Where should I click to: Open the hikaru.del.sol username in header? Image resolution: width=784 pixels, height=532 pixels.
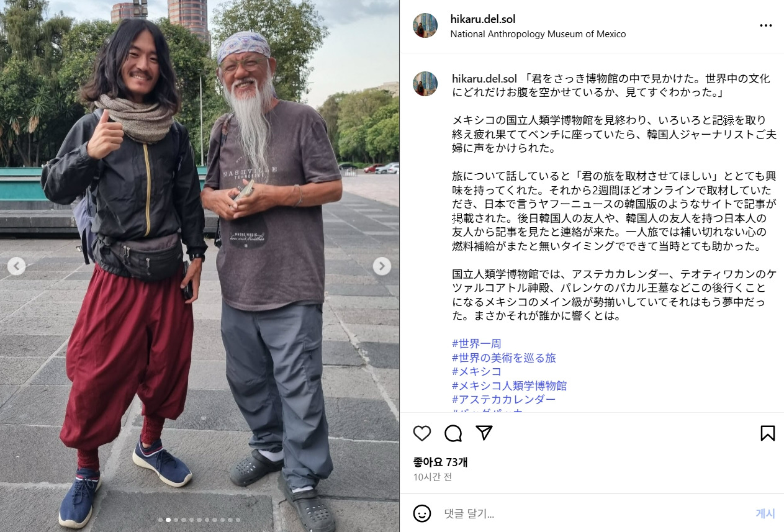pyautogui.click(x=483, y=19)
